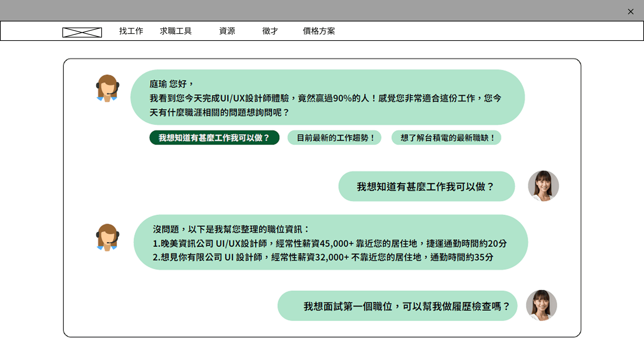Screen dimensions: 644x362
Task: Click the 想見你有限公司 UI 設計師 job line
Action: click(x=323, y=257)
